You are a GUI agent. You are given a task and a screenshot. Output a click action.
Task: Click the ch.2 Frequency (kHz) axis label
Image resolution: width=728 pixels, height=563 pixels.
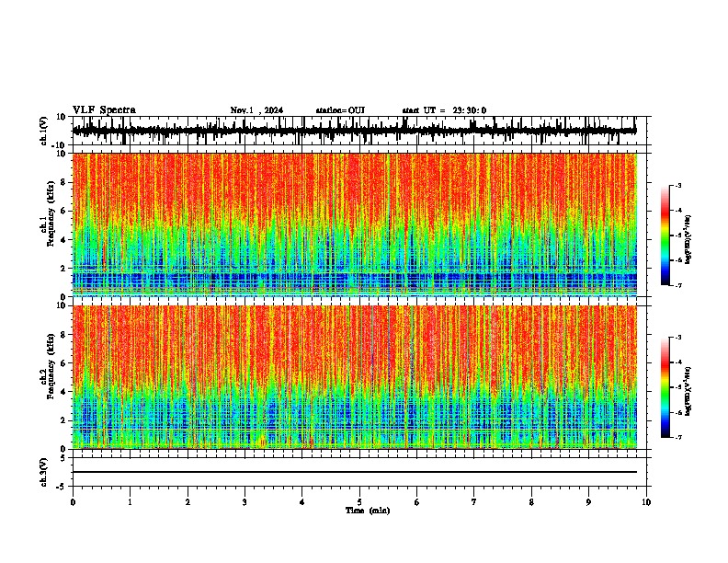51,366
